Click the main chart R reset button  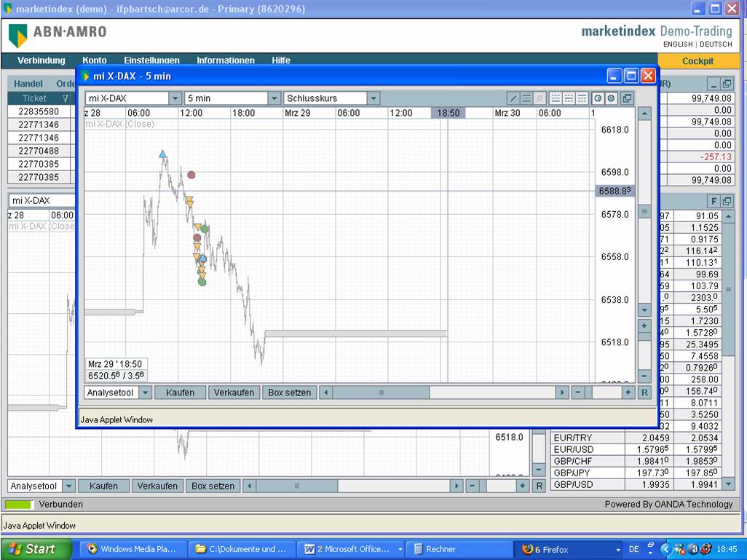click(539, 486)
